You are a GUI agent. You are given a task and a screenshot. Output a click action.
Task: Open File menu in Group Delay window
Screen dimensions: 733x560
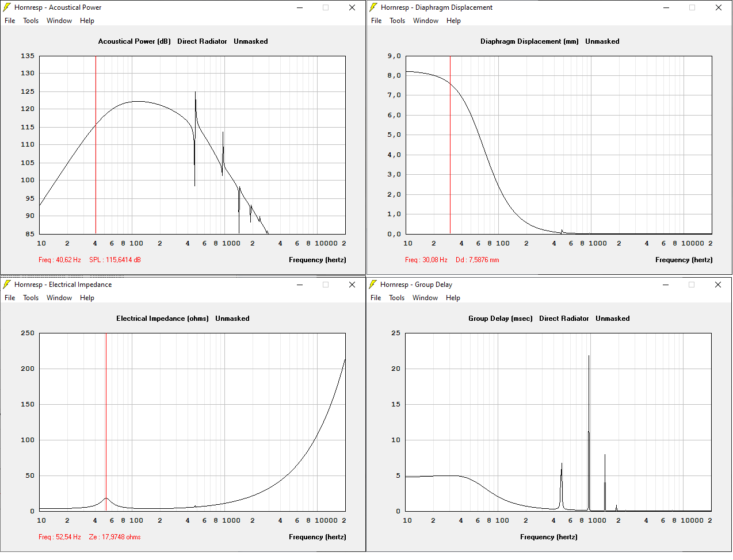[x=376, y=298]
